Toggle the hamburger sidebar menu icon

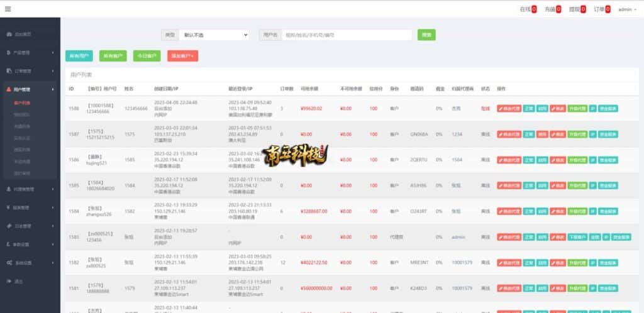click(8, 9)
